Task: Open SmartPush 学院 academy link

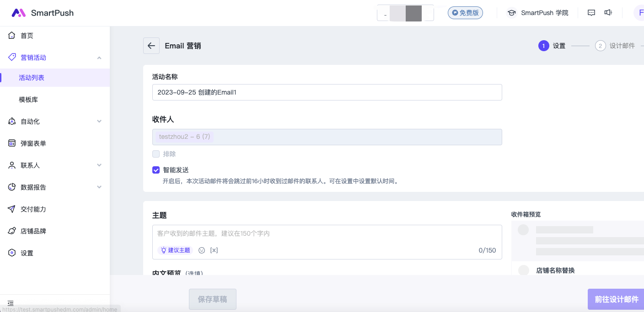Action: (x=538, y=13)
